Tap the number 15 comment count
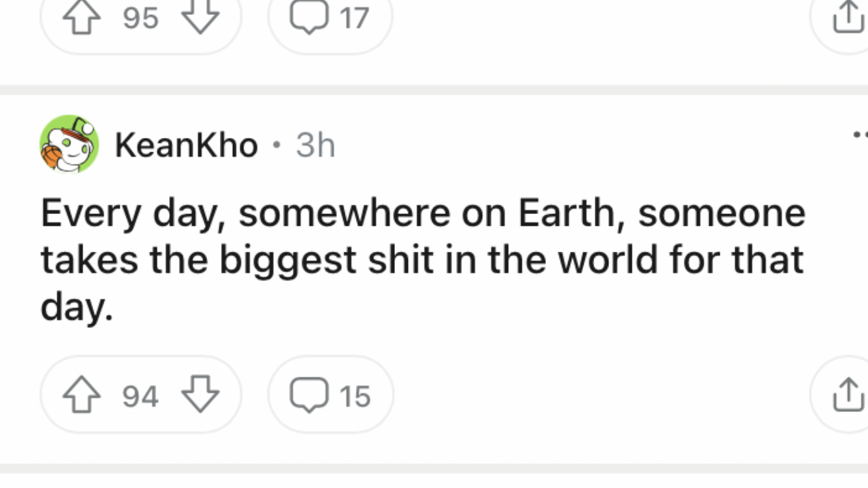Image resolution: width=868 pixels, height=488 pixels. pos(355,396)
